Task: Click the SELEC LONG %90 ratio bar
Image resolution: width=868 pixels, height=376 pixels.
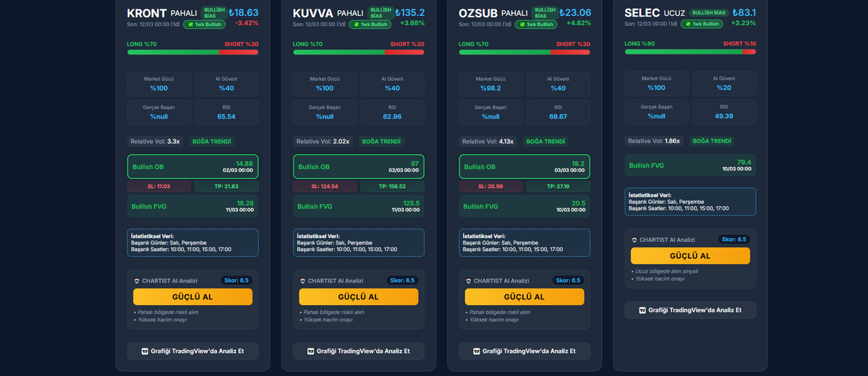Action: [x=690, y=52]
